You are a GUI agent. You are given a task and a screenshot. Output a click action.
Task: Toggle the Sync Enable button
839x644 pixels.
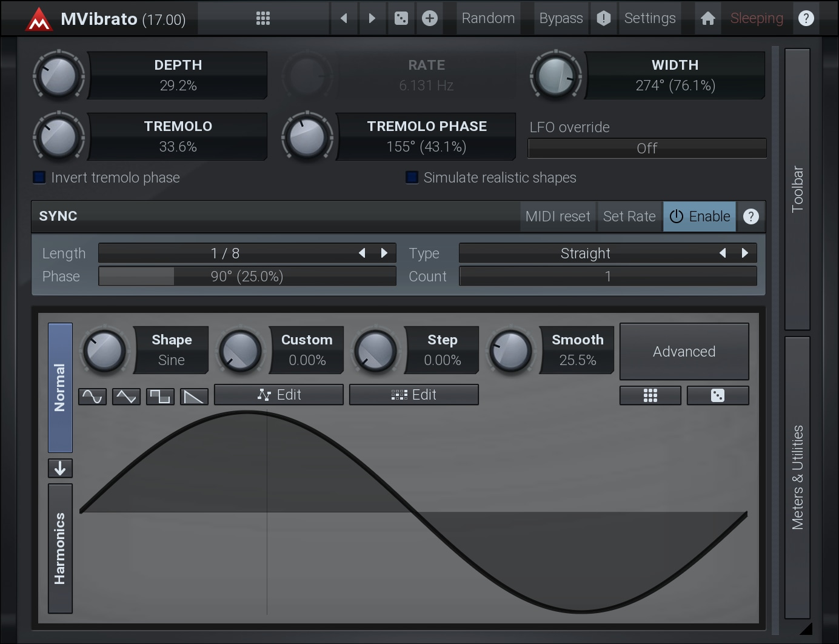pyautogui.click(x=700, y=216)
